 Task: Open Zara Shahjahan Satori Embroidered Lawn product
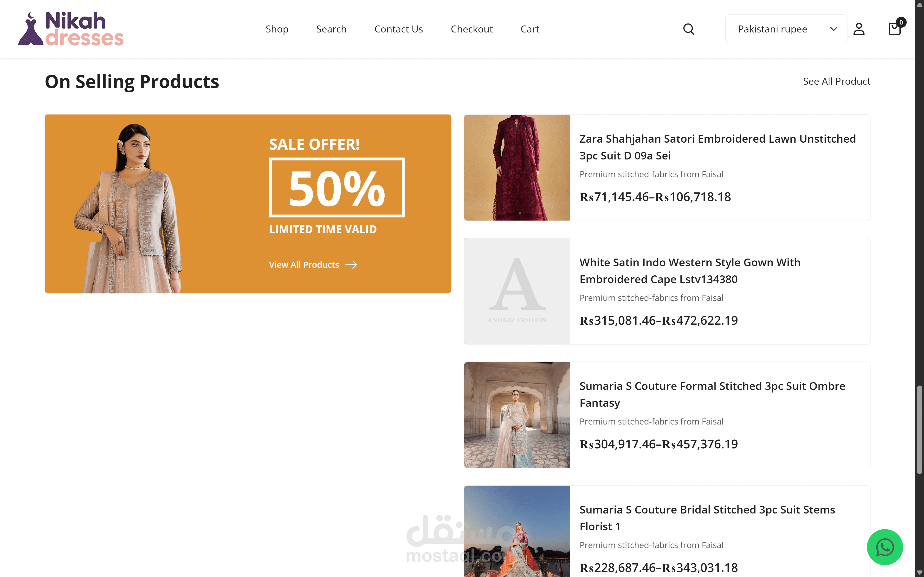[717, 147]
